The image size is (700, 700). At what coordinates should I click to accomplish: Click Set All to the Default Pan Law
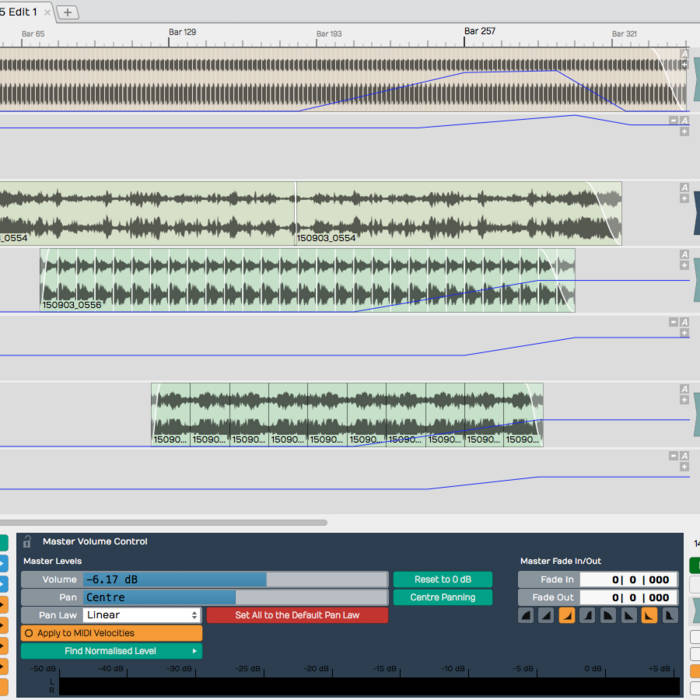tap(297, 615)
